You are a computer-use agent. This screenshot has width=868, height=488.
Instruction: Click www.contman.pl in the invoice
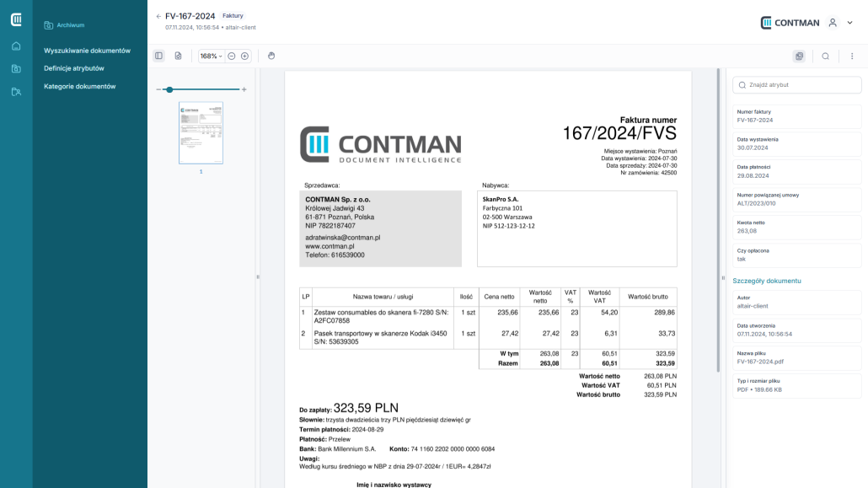point(330,246)
